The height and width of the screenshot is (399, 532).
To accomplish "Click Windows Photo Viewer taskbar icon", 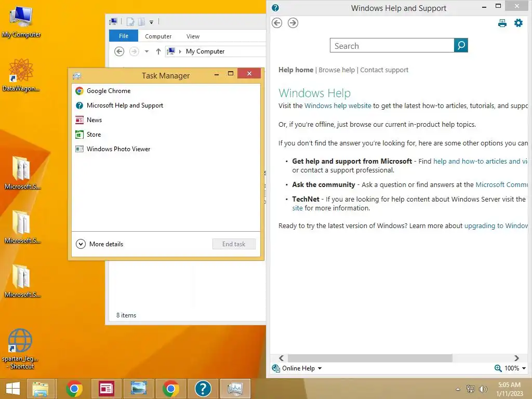I will pos(138,389).
